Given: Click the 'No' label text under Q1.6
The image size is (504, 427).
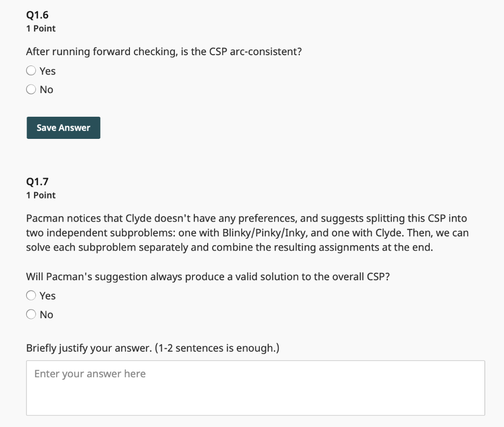Looking at the screenshot, I should point(46,90).
